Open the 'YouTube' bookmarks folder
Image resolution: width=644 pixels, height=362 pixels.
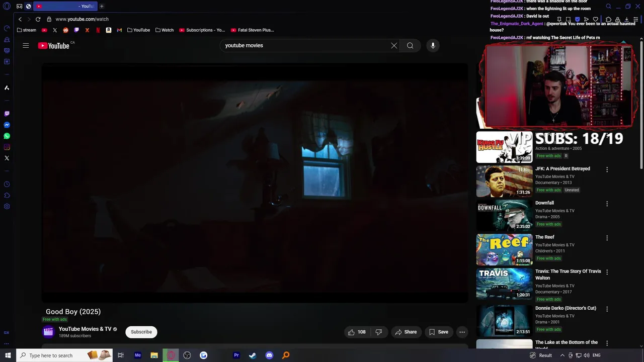click(138, 30)
